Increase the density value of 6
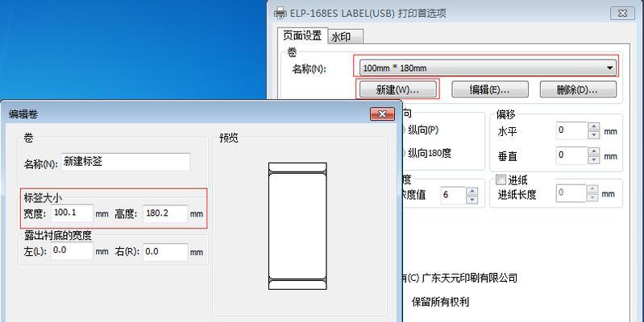The image size is (644, 322). coord(472,191)
